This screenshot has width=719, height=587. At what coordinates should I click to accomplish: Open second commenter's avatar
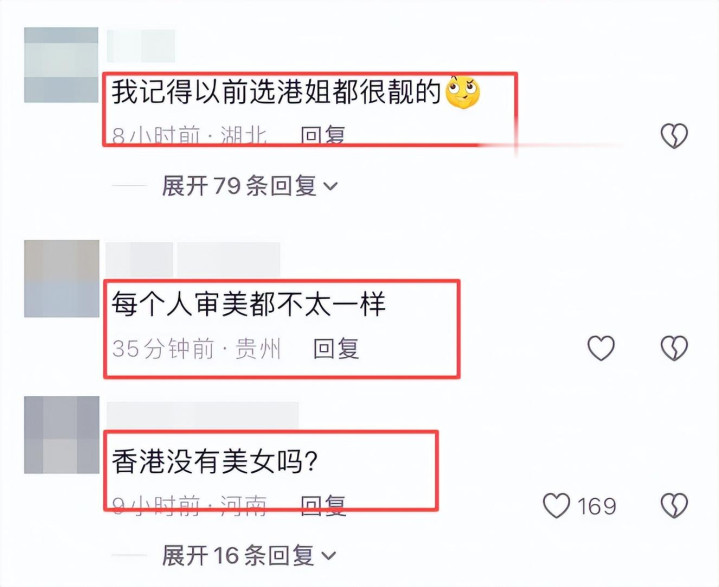(61, 278)
